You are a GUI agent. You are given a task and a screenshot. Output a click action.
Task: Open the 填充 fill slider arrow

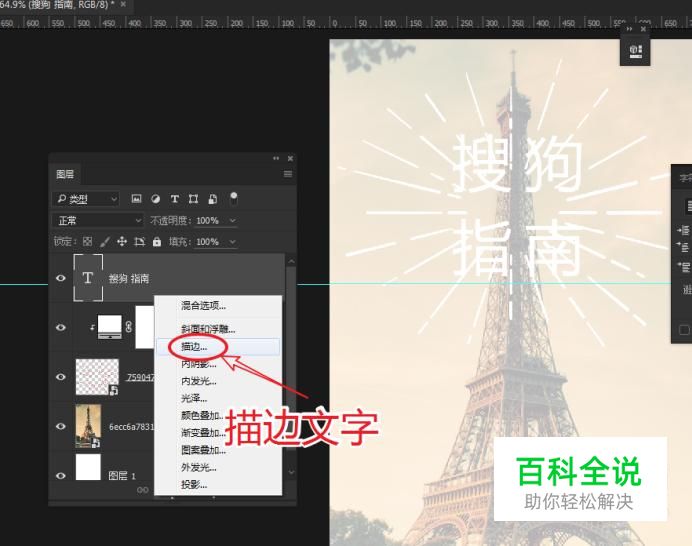(233, 241)
